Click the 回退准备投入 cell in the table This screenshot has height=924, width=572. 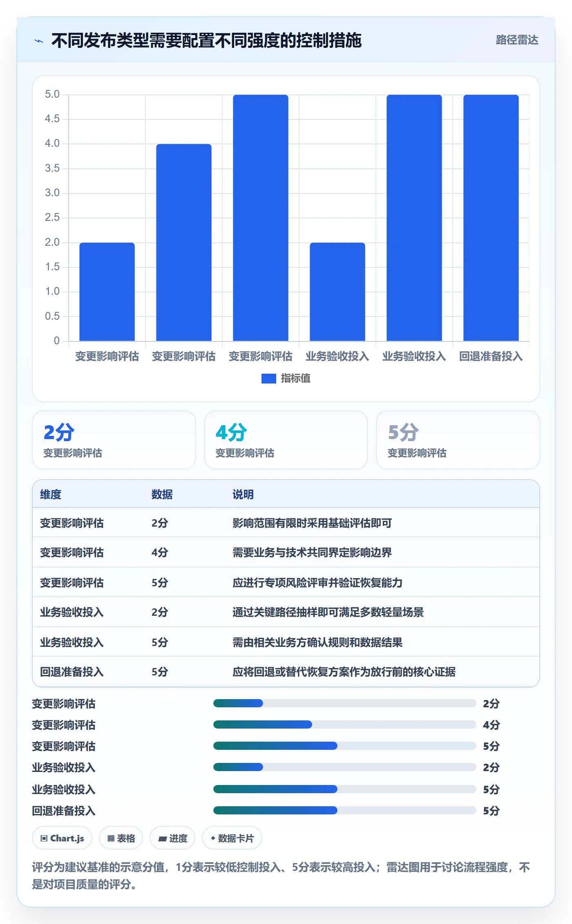[x=72, y=672]
